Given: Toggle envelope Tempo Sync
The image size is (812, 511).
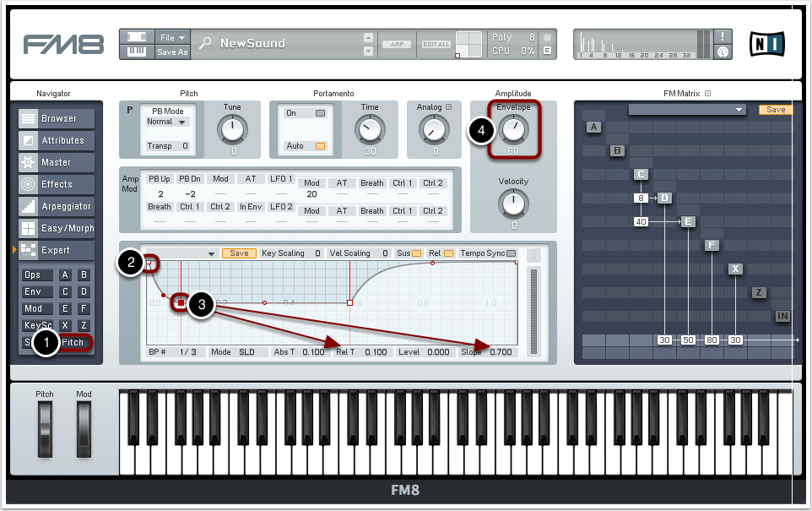Looking at the screenshot, I should click(x=511, y=253).
